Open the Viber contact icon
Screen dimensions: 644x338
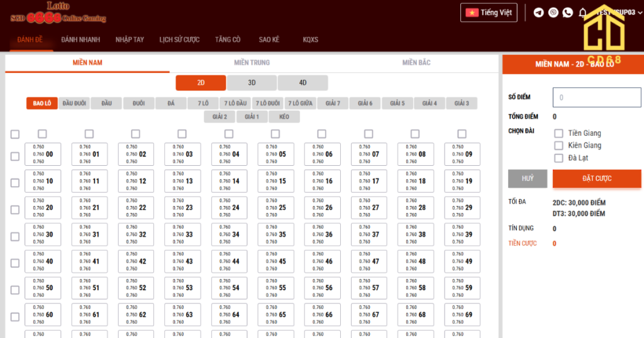coord(553,13)
